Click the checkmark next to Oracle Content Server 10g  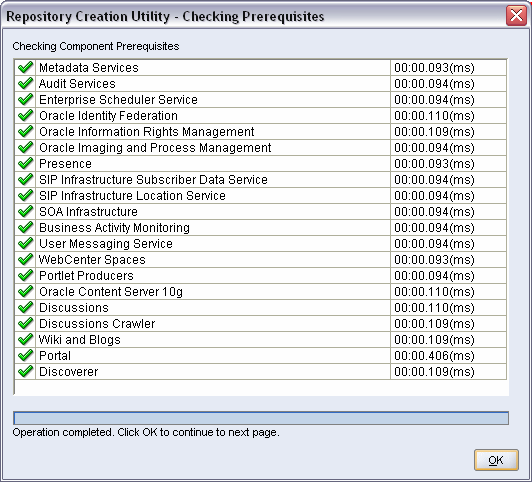pos(25,291)
